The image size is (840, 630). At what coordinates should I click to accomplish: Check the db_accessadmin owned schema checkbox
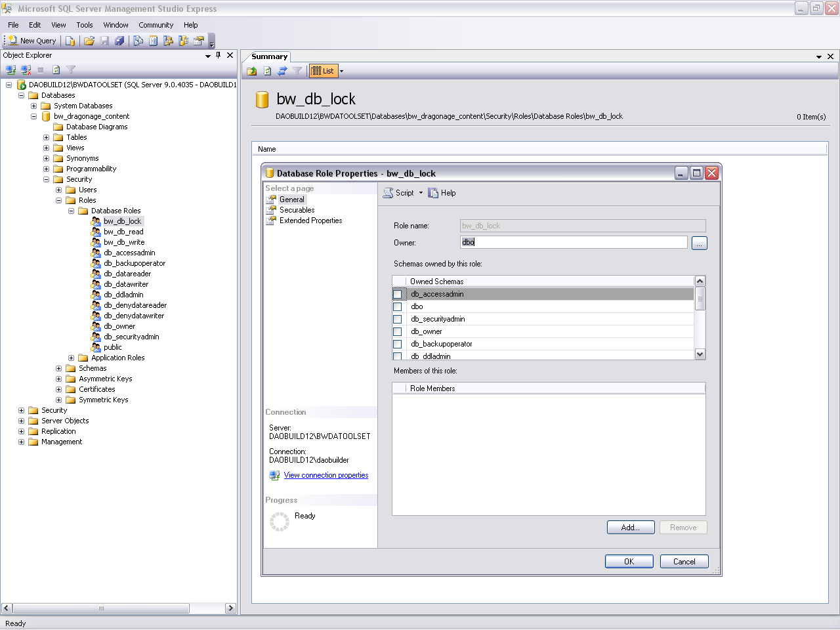[x=398, y=294]
